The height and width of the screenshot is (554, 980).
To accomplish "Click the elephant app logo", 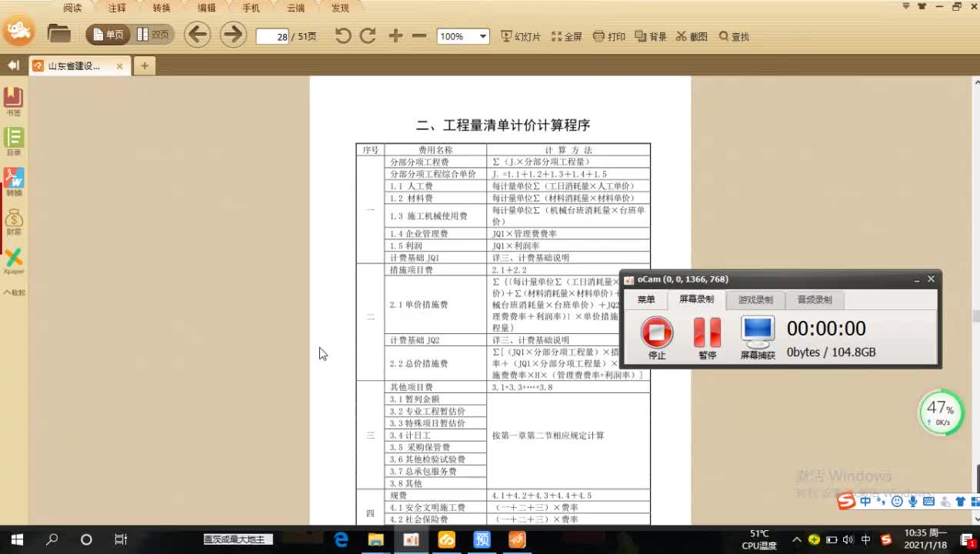I will 18,32.
